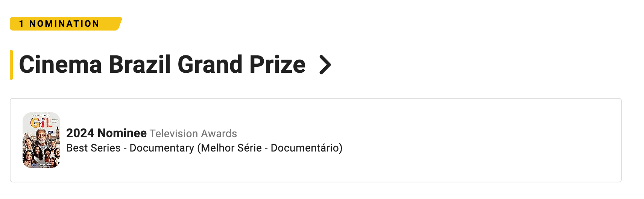Click the Big Ben tower on poster
644x199 pixels.
[x=57, y=132]
